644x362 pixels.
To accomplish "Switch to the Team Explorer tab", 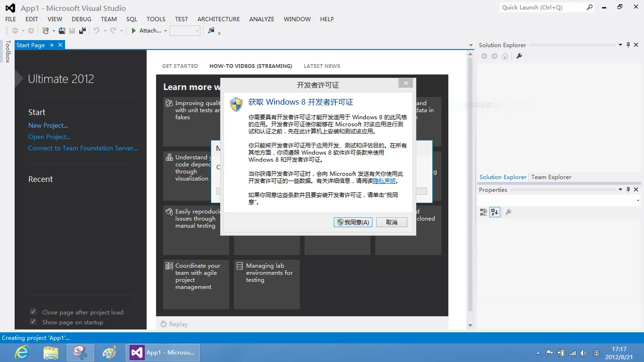I will (x=551, y=177).
